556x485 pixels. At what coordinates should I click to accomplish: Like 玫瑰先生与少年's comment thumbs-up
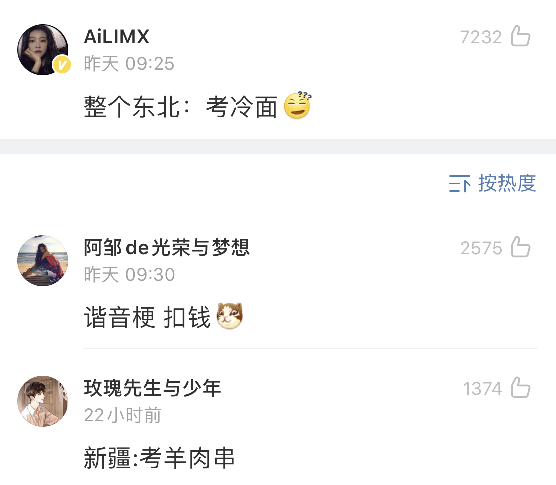click(520, 387)
